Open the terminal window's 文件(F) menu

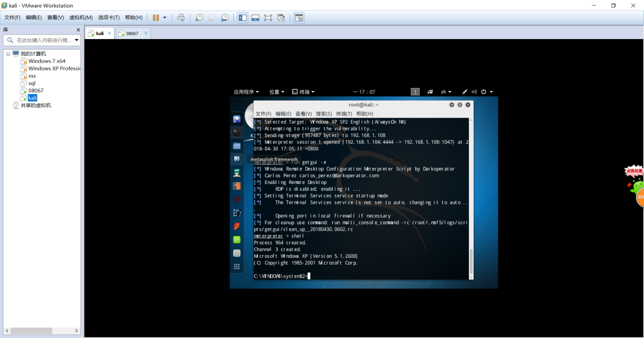[x=263, y=114]
